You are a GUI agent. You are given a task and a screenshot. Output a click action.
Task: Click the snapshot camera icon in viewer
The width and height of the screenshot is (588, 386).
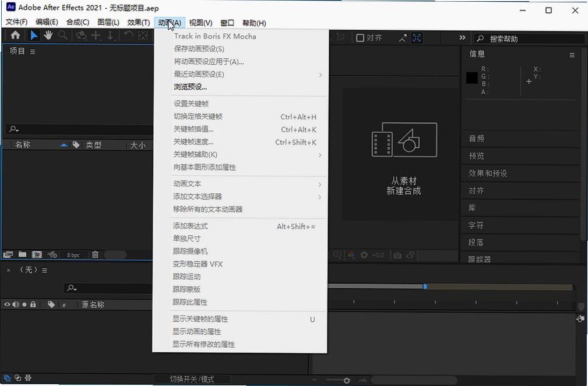[x=397, y=256]
